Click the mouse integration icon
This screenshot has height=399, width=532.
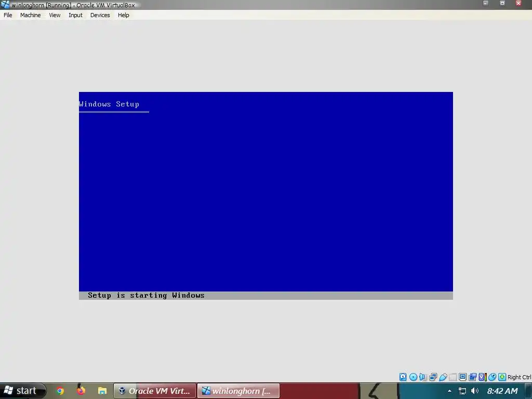click(492, 377)
